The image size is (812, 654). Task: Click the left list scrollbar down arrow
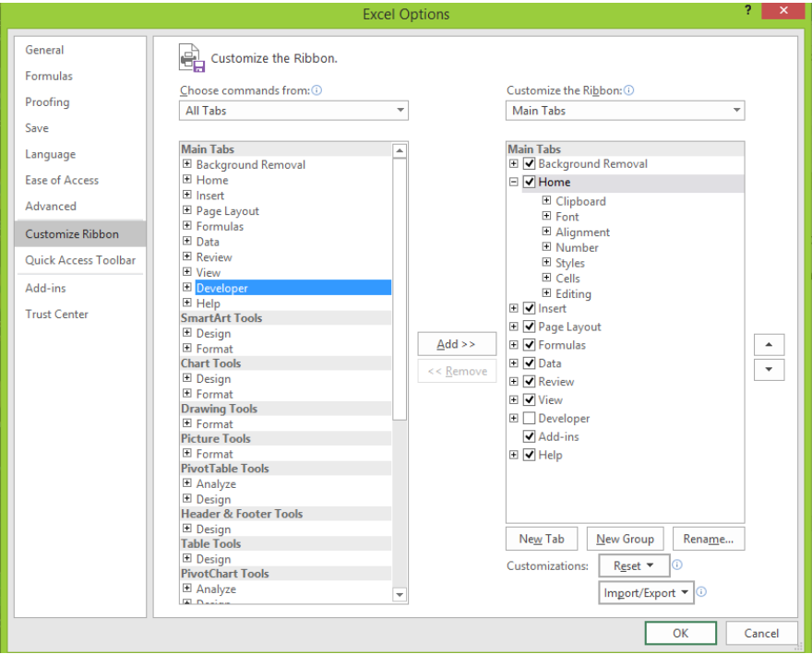[x=400, y=594]
